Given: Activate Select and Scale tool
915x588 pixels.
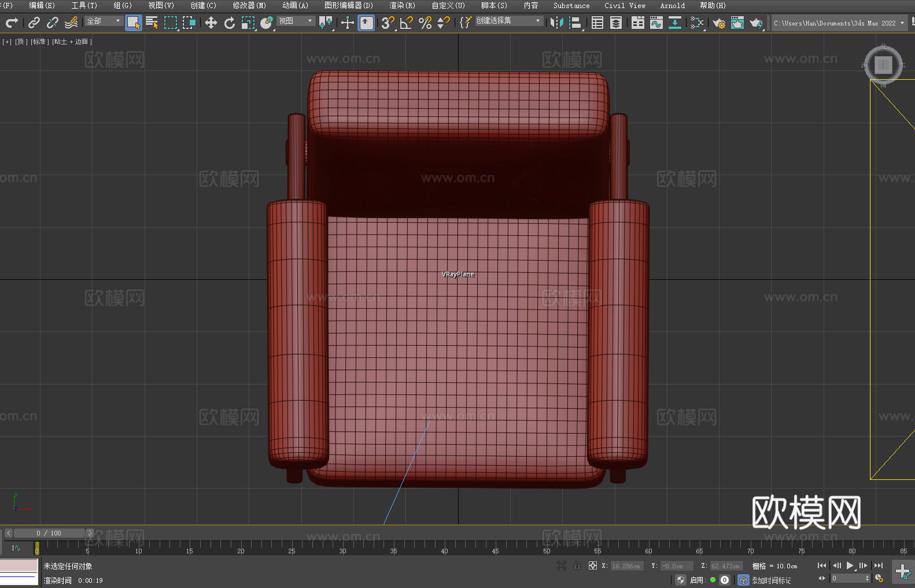Looking at the screenshot, I should (x=248, y=23).
